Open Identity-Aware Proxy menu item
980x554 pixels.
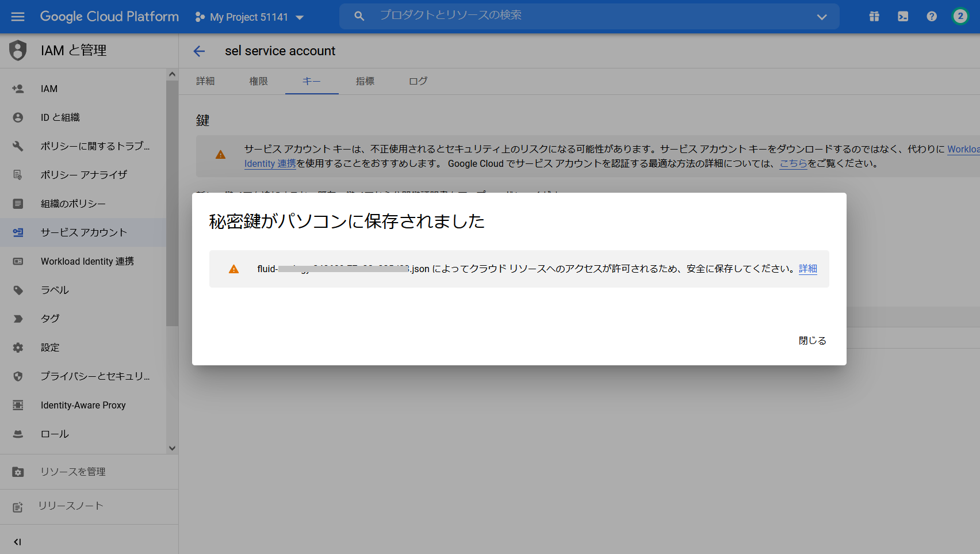(x=83, y=405)
